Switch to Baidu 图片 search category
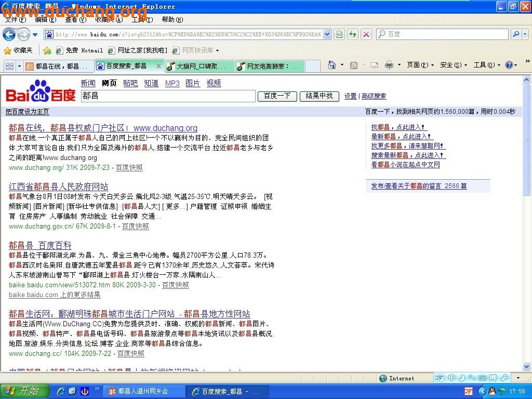Viewport: 532px width, 399px height. tap(193, 84)
